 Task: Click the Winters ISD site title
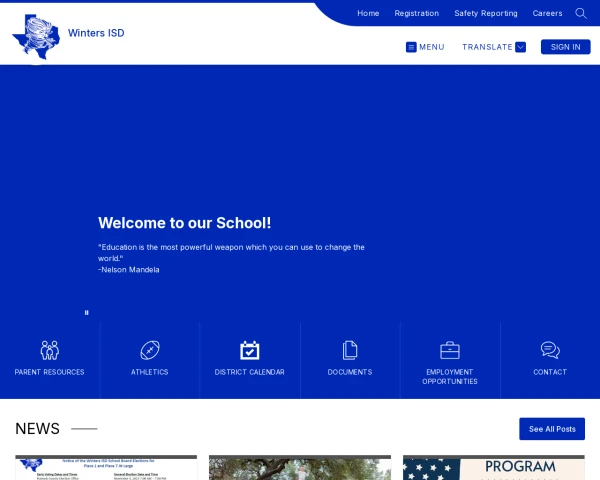tap(96, 33)
